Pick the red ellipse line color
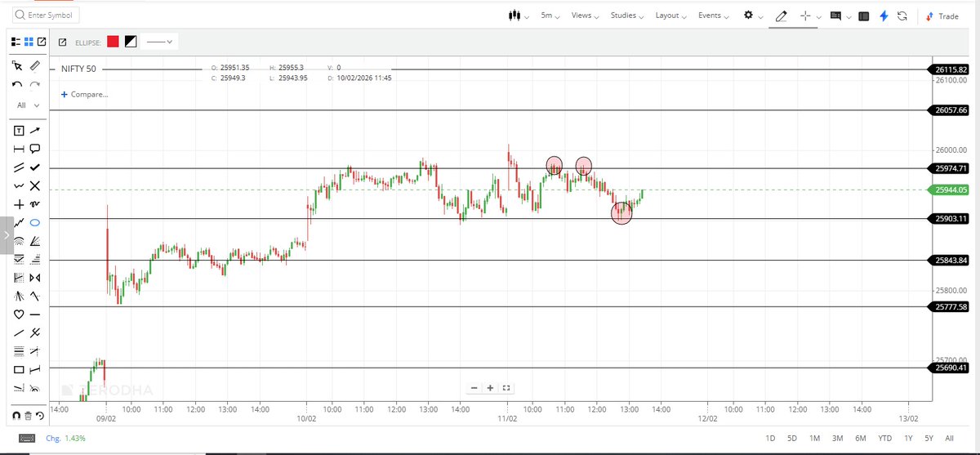The height and width of the screenshot is (455, 980). point(113,42)
